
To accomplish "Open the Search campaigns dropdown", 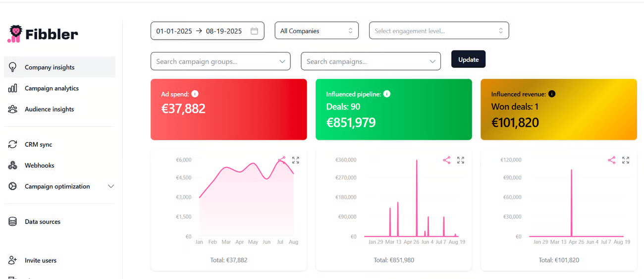I will coord(371,61).
